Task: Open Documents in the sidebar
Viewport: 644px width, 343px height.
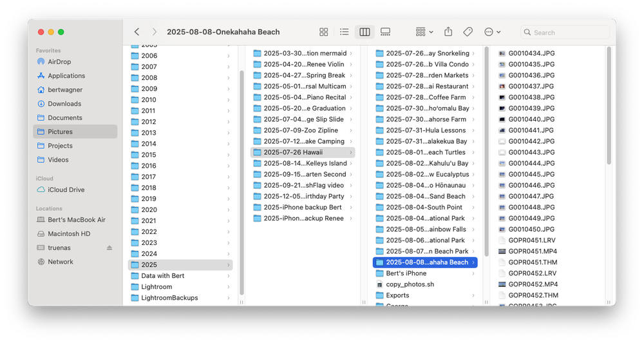Action: (x=75, y=117)
